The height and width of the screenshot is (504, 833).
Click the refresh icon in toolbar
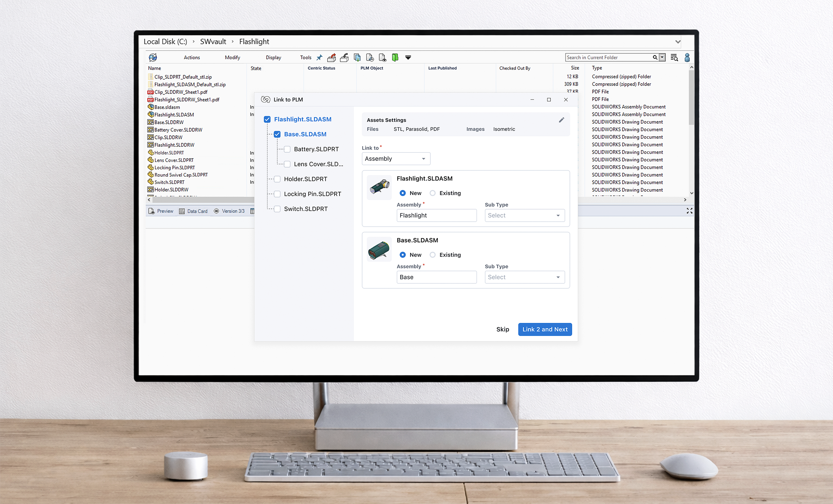pyautogui.click(x=153, y=58)
